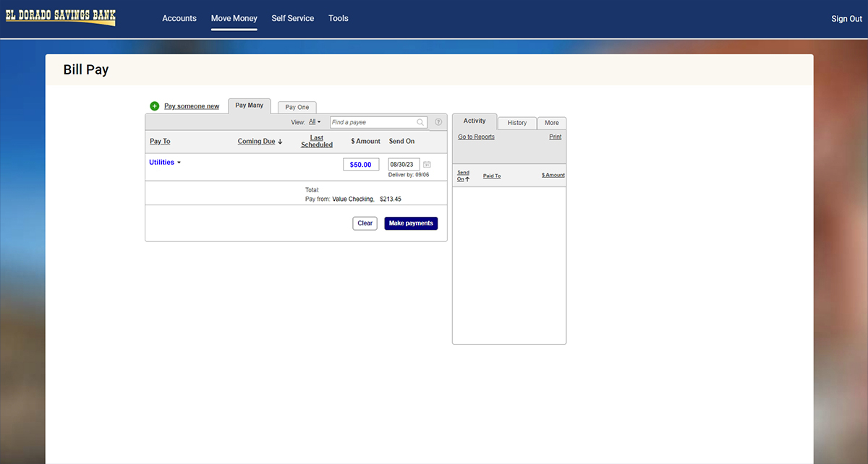The image size is (868, 464).
Task: Open the Self Service menu
Action: pyautogui.click(x=293, y=18)
